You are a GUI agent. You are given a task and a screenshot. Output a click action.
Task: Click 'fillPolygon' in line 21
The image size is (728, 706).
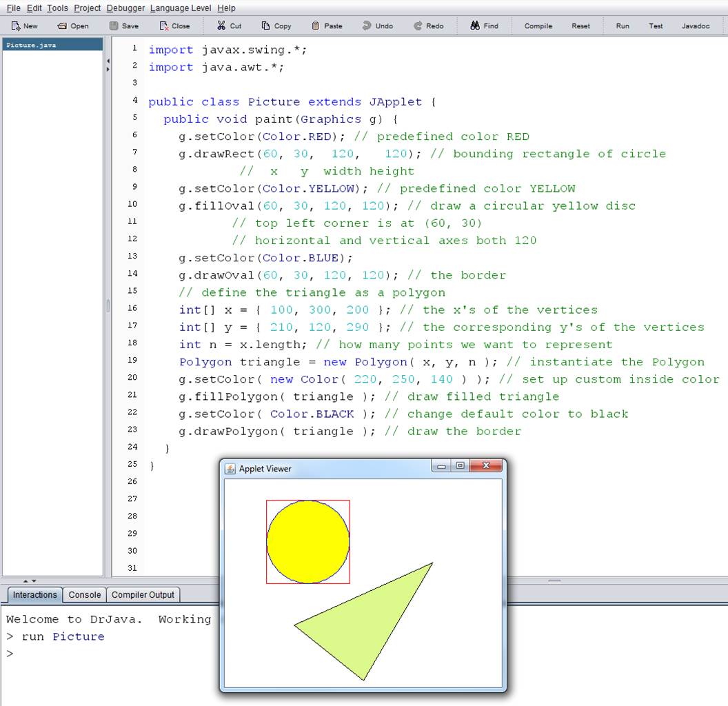click(x=236, y=396)
